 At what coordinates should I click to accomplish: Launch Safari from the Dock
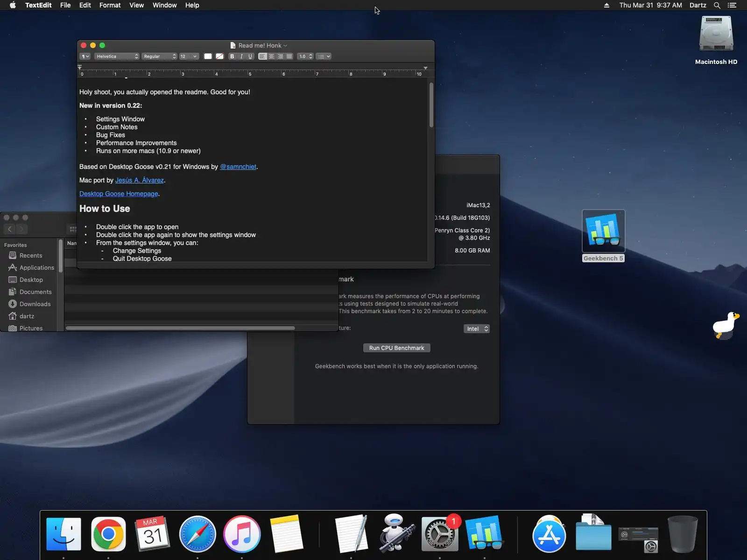tap(197, 533)
